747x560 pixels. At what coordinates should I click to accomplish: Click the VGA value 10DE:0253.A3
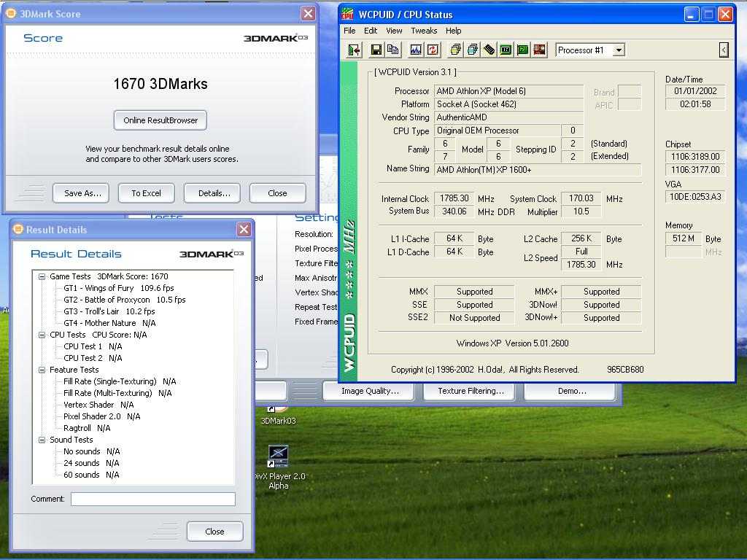pos(695,197)
